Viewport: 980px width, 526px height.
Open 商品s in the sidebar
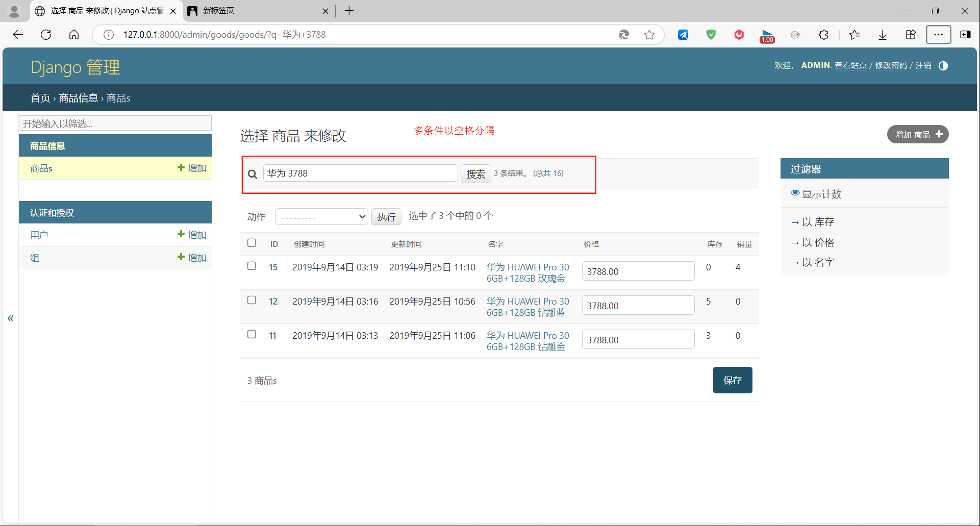[x=41, y=168]
